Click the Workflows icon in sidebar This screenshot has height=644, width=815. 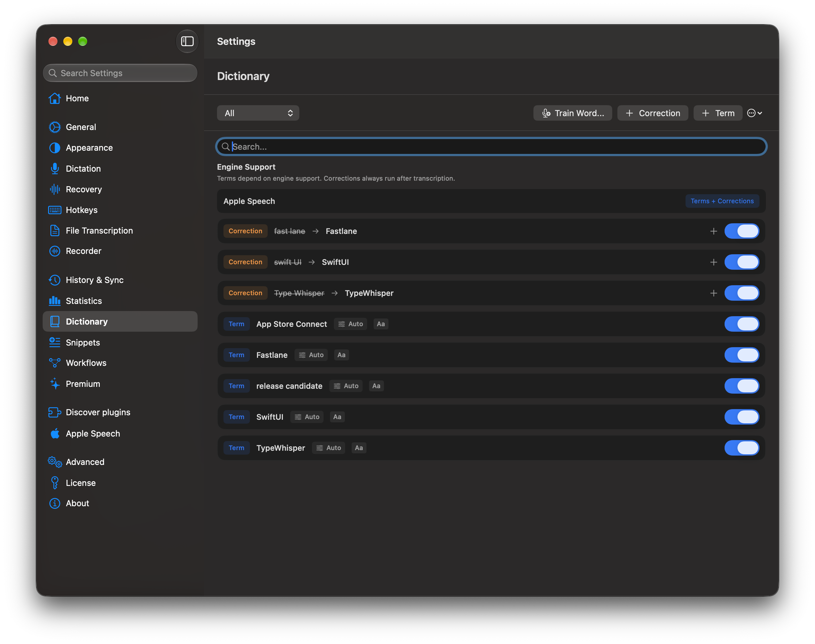click(x=55, y=363)
